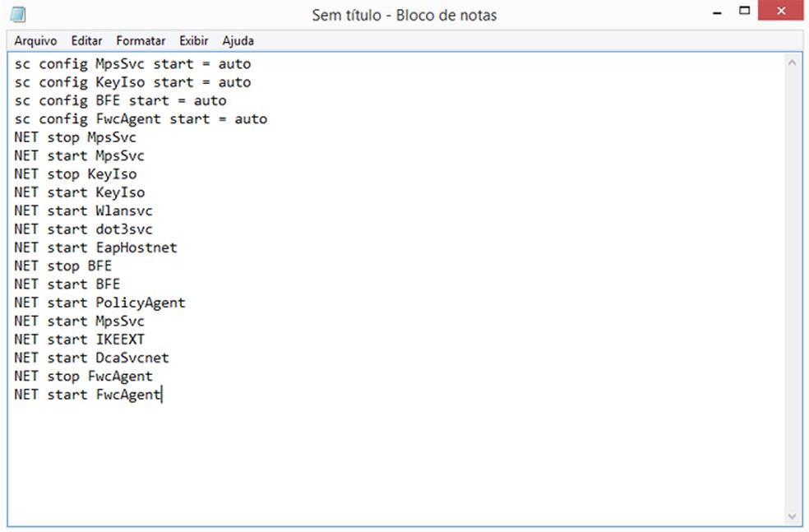Open the Arquivo menu
Image resolution: width=809 pixels, height=532 pixels.
35,40
